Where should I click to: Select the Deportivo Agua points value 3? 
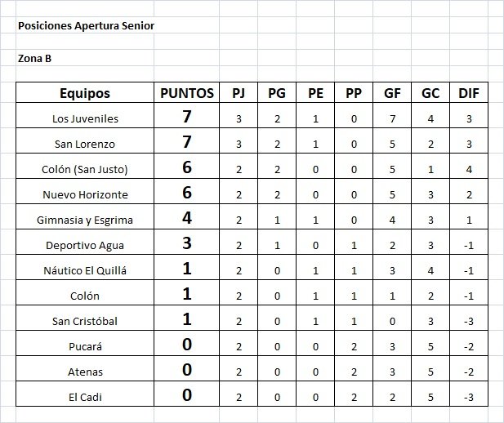[187, 242]
